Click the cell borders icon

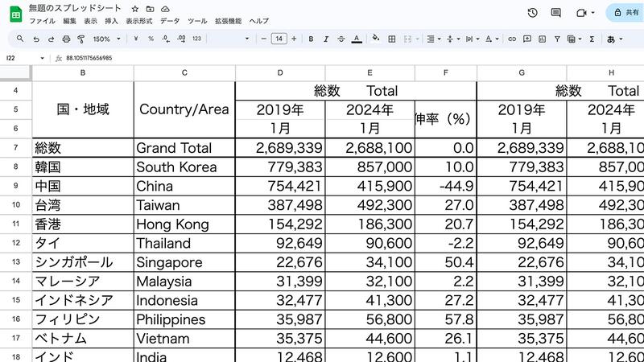tap(391, 39)
